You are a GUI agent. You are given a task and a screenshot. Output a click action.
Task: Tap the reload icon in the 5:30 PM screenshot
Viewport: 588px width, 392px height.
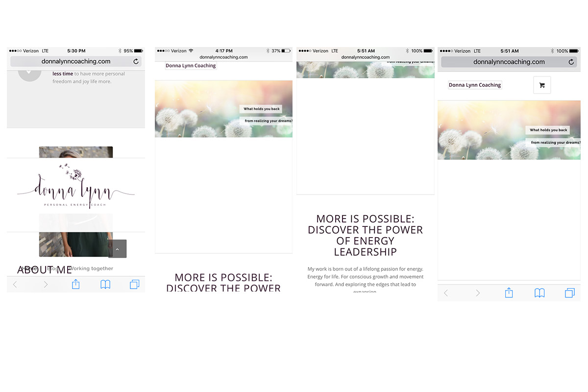coord(136,62)
